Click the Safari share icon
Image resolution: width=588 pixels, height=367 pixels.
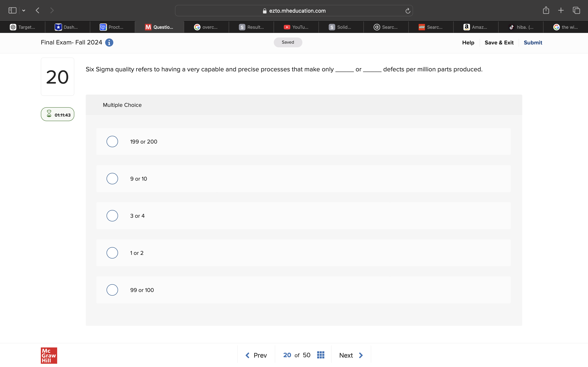546,10
